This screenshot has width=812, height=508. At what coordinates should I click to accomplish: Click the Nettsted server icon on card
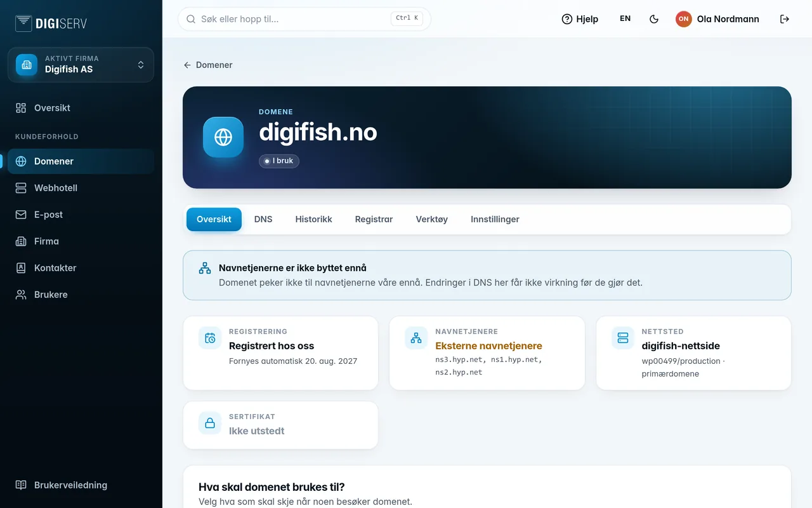coord(623,338)
